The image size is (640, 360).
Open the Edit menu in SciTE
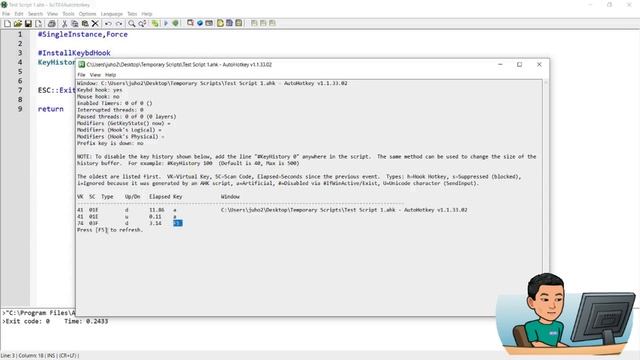19,14
